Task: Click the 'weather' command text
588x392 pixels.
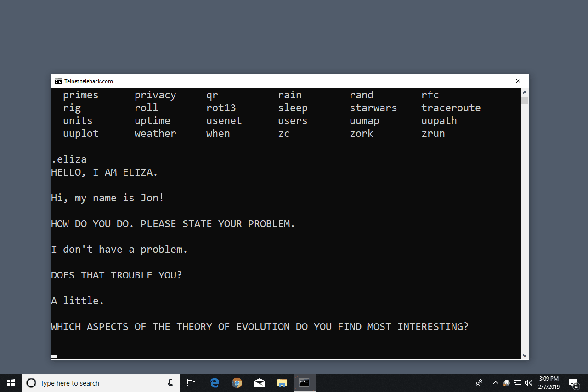Action: [x=155, y=134]
